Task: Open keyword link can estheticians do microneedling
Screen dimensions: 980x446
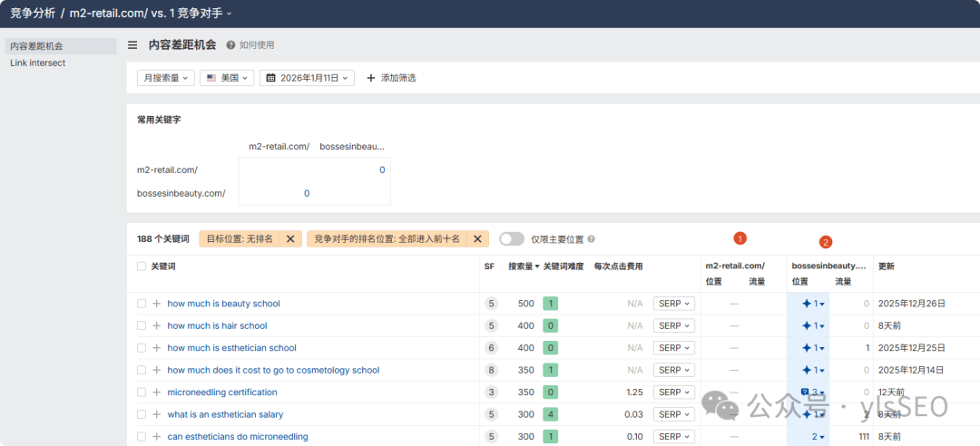Action: (238, 437)
